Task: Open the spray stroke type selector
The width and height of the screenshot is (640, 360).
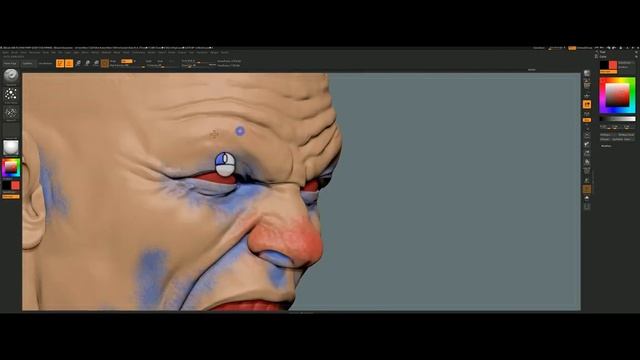Action: coord(11,94)
